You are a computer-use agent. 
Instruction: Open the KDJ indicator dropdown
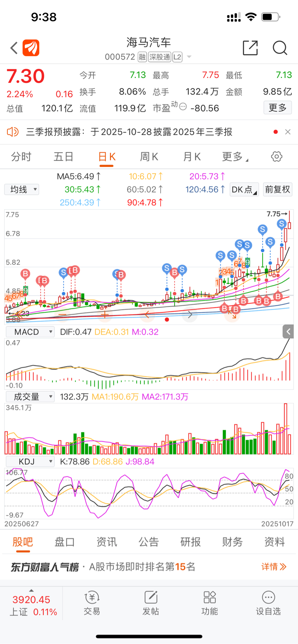pos(30,461)
